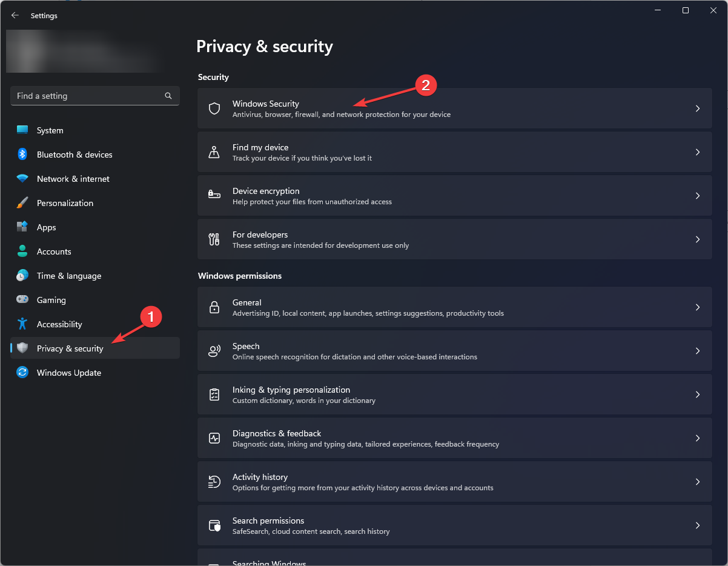The image size is (728, 566).
Task: Click chevron on Diagnostics & feedback row
Action: pyautogui.click(x=698, y=438)
